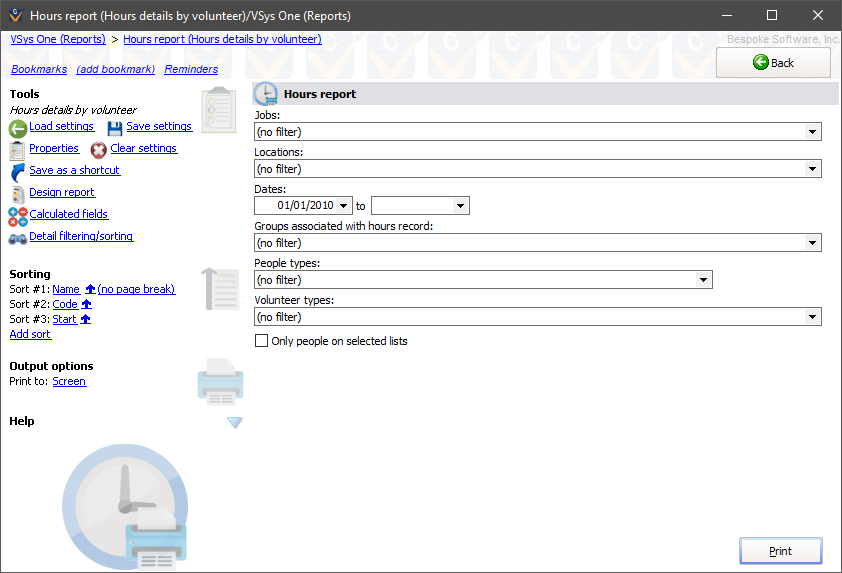Collapse the Help section triangle
The width and height of the screenshot is (842, 573).
pyautogui.click(x=234, y=423)
